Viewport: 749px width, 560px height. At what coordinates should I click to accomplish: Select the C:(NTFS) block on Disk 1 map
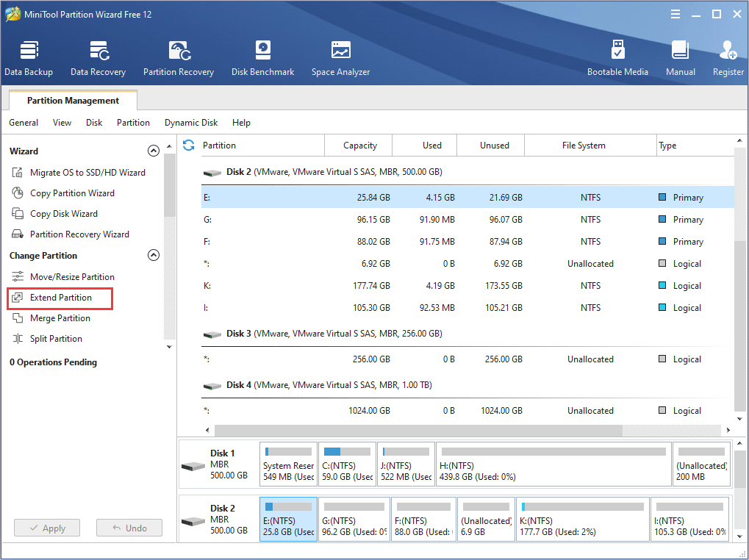click(x=347, y=464)
